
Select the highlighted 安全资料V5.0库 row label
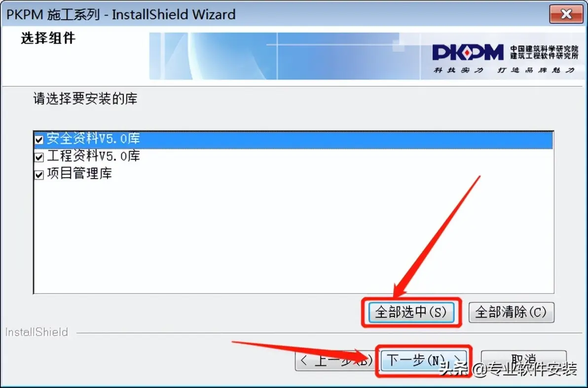click(x=93, y=139)
